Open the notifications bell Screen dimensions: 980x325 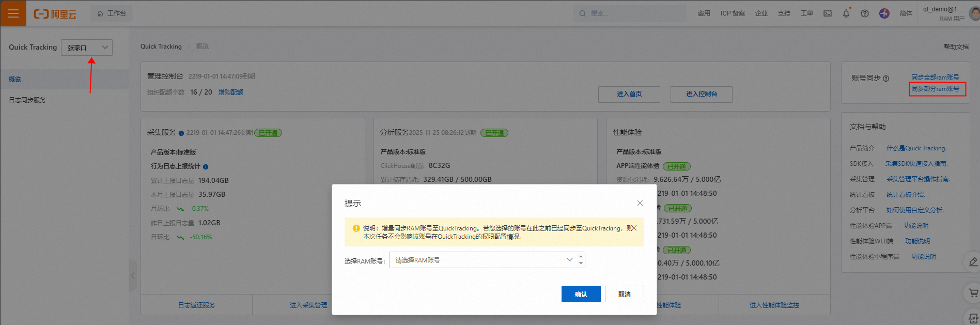[846, 13]
